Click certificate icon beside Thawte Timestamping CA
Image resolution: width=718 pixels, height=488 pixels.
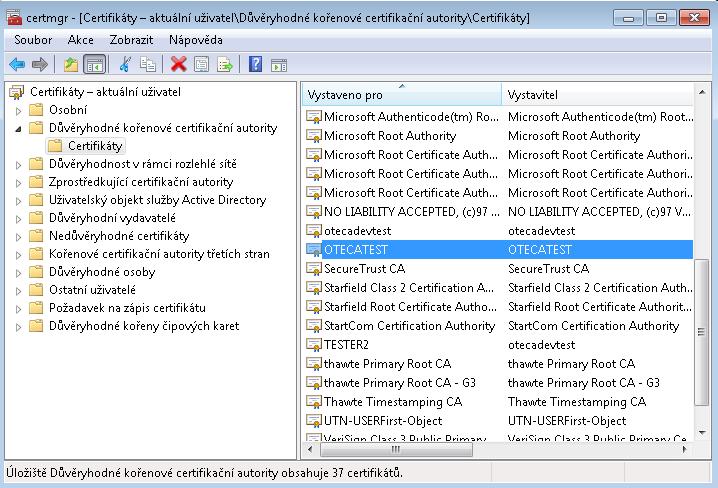(x=314, y=401)
